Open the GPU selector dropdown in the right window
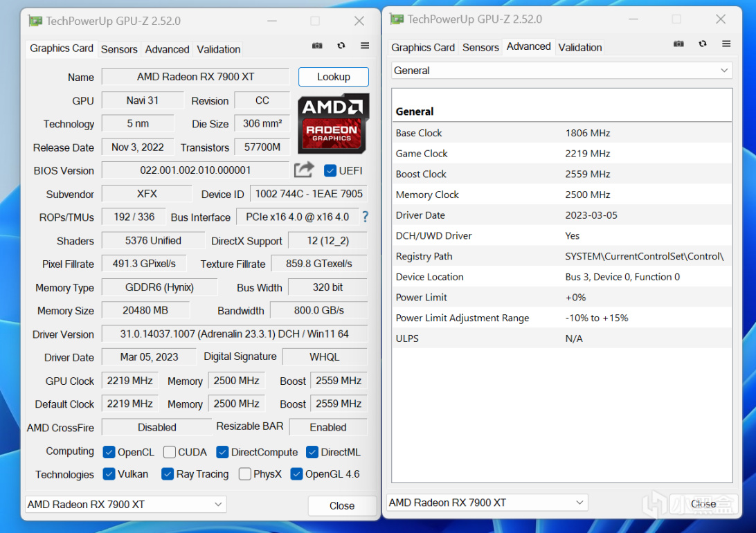The image size is (756, 533). click(x=487, y=503)
